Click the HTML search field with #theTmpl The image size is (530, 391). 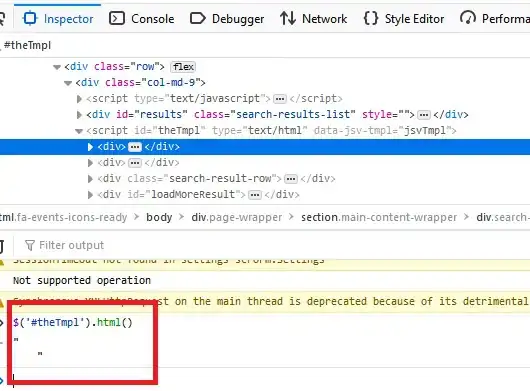point(265,45)
